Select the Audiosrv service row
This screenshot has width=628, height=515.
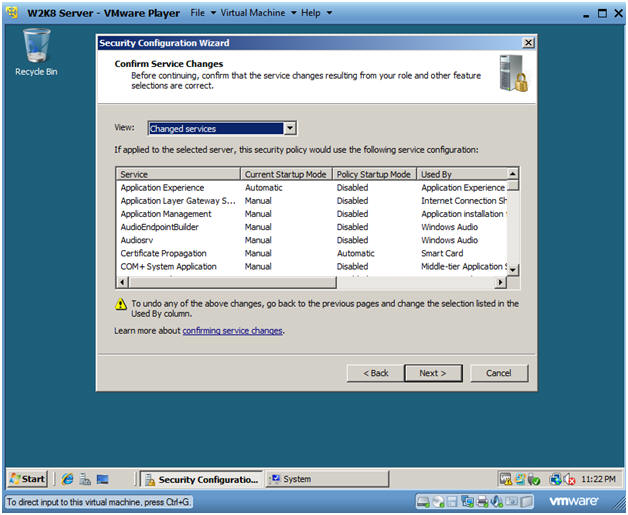coord(312,240)
